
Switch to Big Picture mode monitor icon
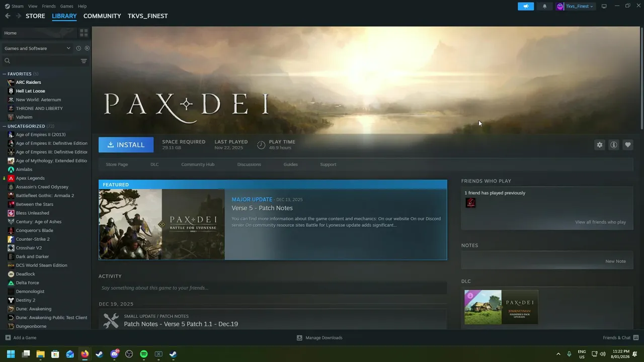tap(604, 6)
